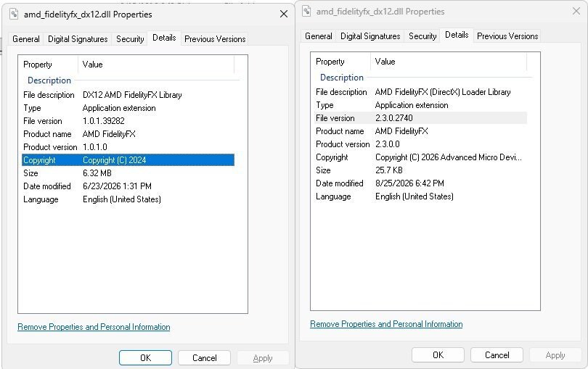The image size is (588, 369).
Task: Select File version 1.0.1.39282 row
Action: (128, 121)
